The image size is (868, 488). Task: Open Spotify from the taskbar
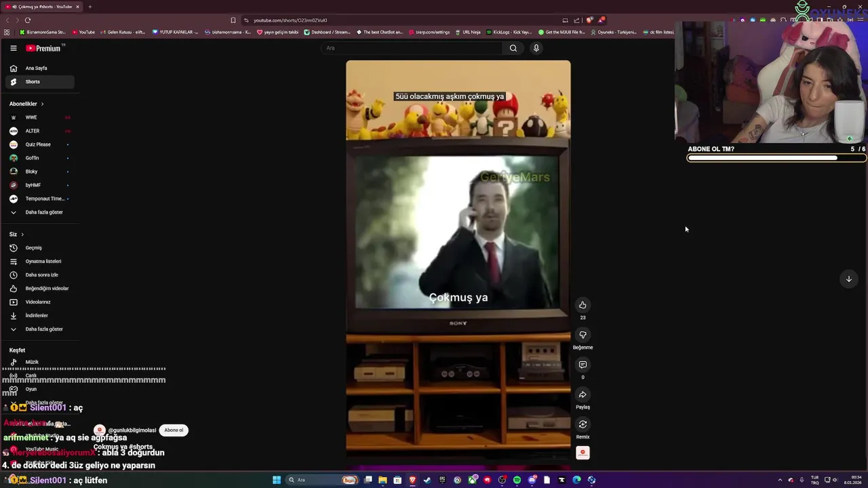[517, 480]
